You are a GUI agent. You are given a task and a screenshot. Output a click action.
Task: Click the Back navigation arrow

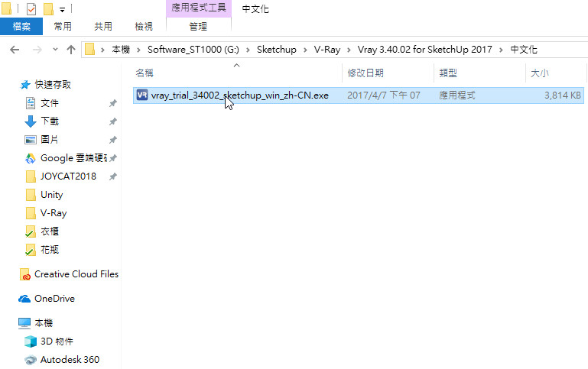[15, 50]
